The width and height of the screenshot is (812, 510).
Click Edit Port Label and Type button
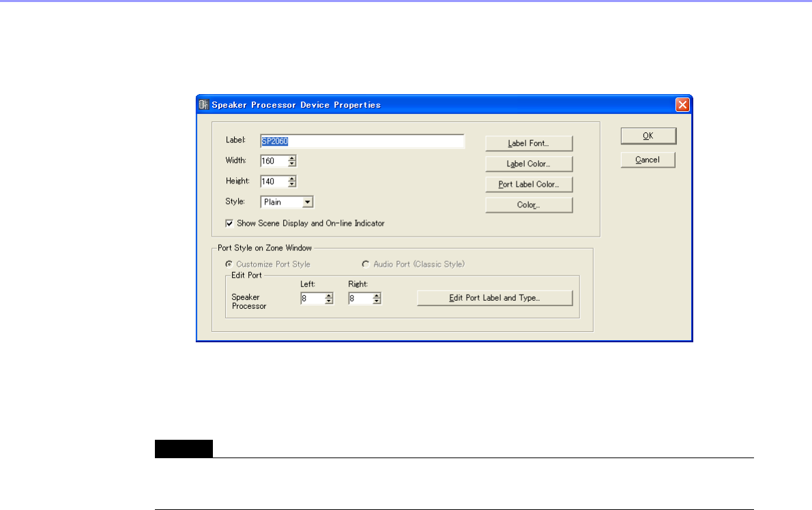click(495, 298)
